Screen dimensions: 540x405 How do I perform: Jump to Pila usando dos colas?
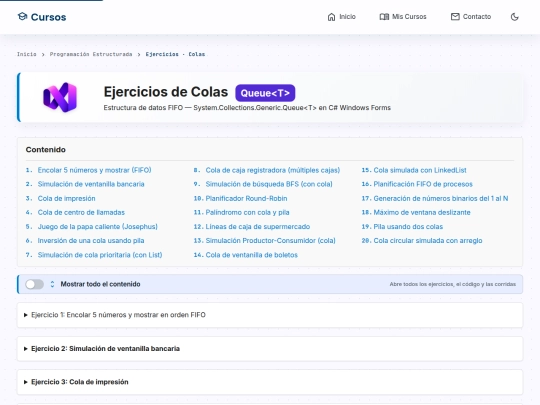(x=408, y=227)
